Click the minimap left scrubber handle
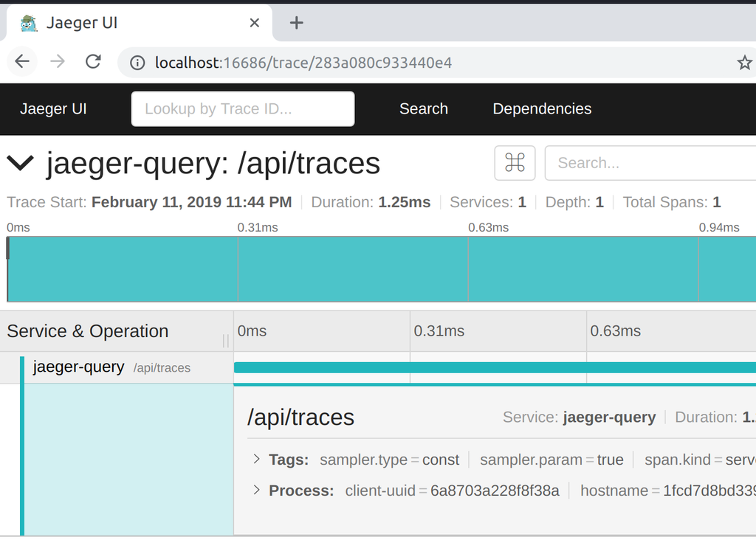This screenshot has width=756, height=551. coord(7,249)
